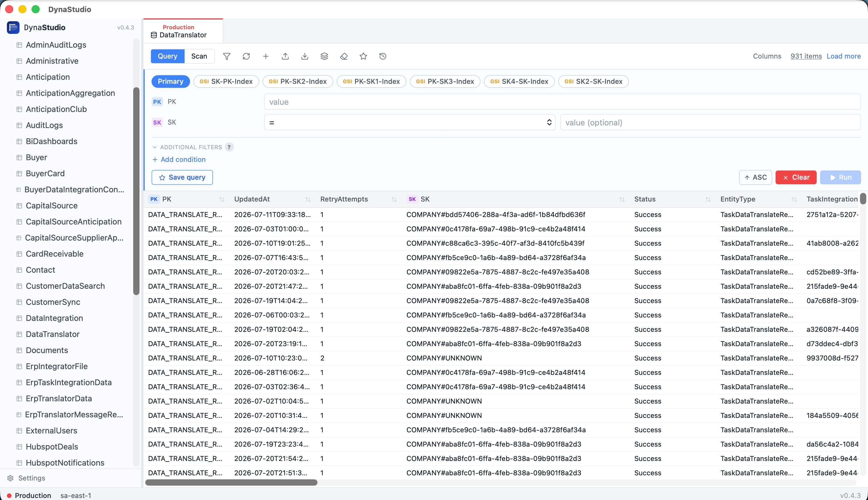This screenshot has height=500, width=868.
Task: Sort by UpdatedAt column sort arrows
Action: coord(308,199)
